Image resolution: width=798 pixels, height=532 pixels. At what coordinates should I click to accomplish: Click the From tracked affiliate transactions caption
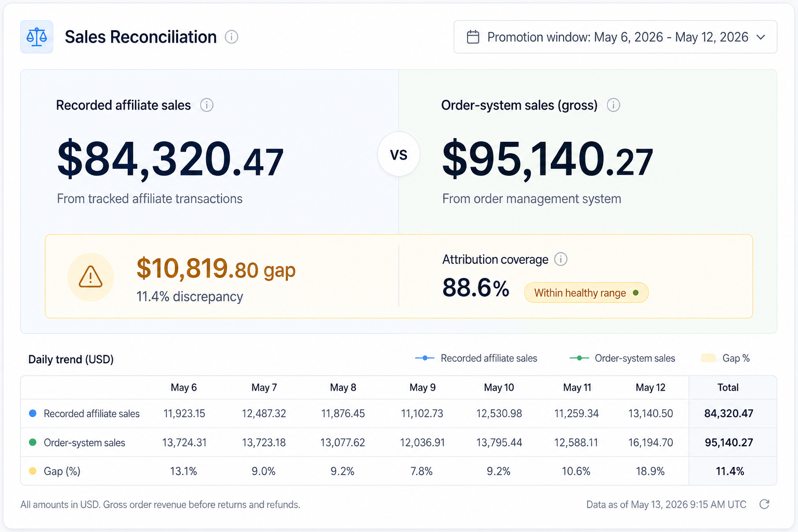point(150,199)
